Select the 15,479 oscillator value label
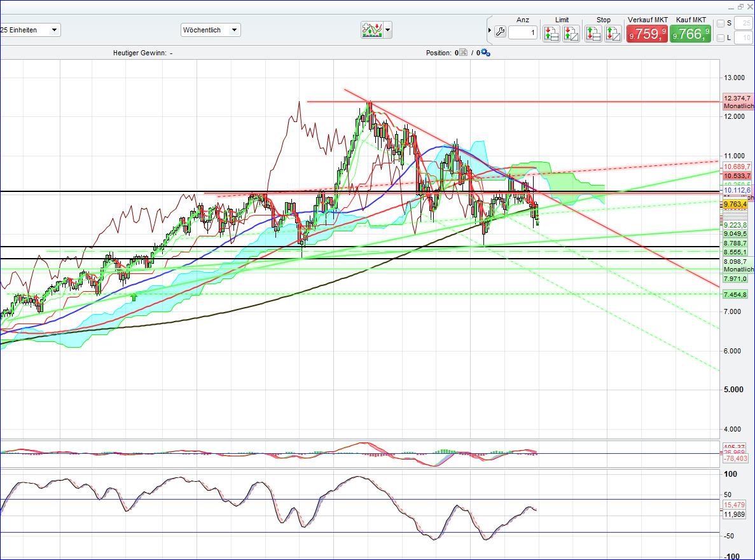Viewport: 755px width, 560px height. click(x=734, y=505)
